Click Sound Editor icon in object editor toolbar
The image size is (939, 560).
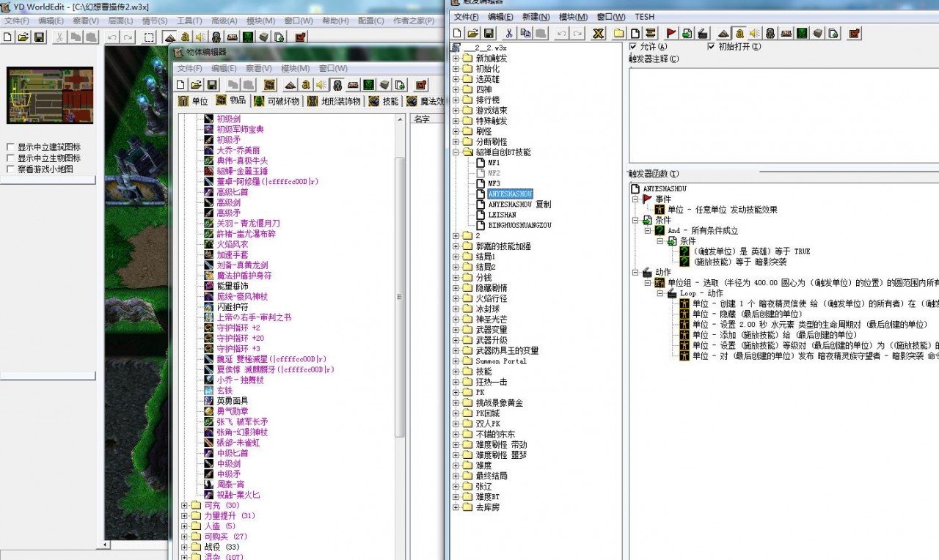[x=321, y=84]
